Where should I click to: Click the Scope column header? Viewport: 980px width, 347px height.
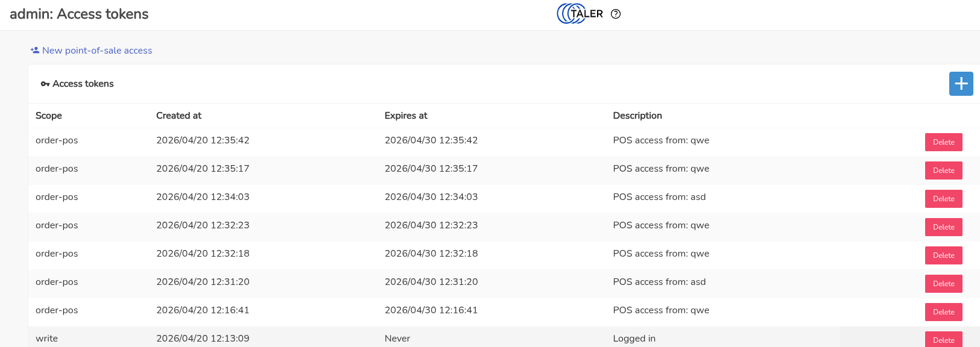49,116
